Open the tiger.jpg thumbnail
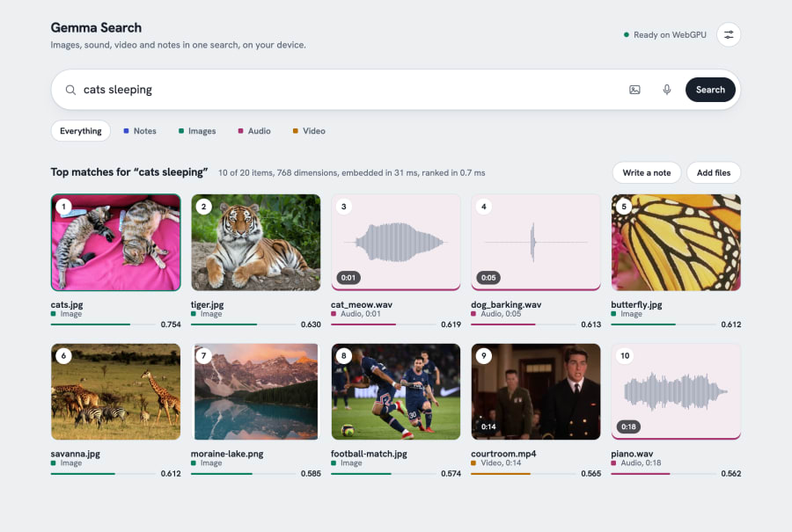 [255, 243]
